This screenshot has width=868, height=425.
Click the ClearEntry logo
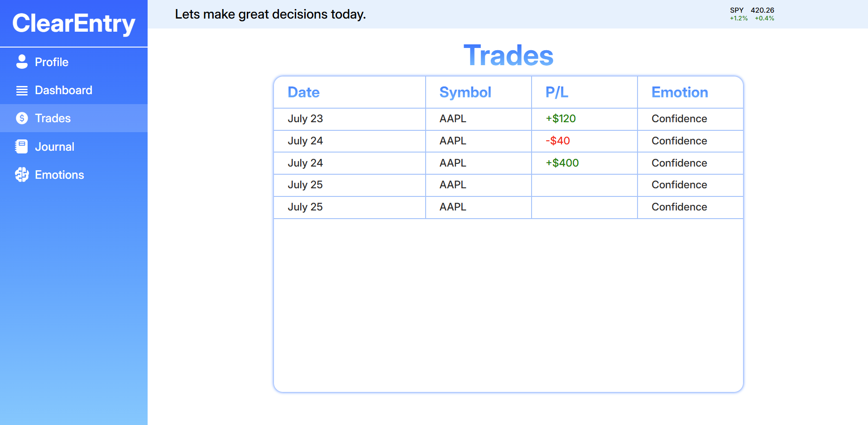pyautogui.click(x=74, y=23)
